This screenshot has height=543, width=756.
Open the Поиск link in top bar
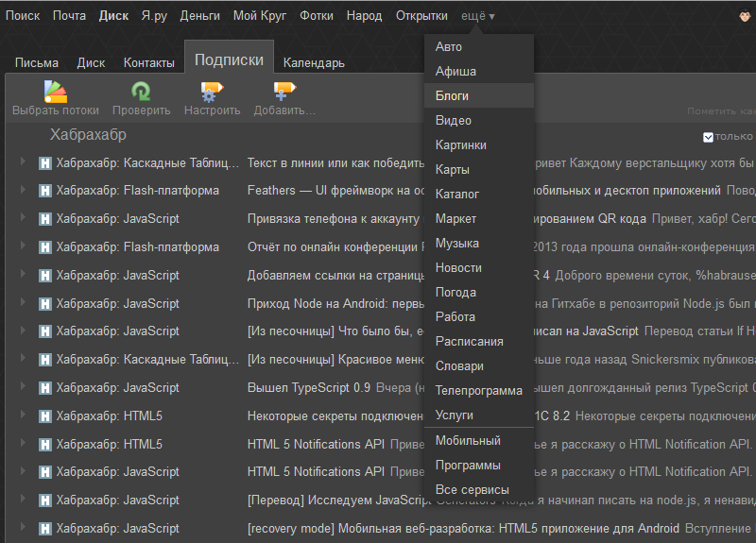[23, 15]
